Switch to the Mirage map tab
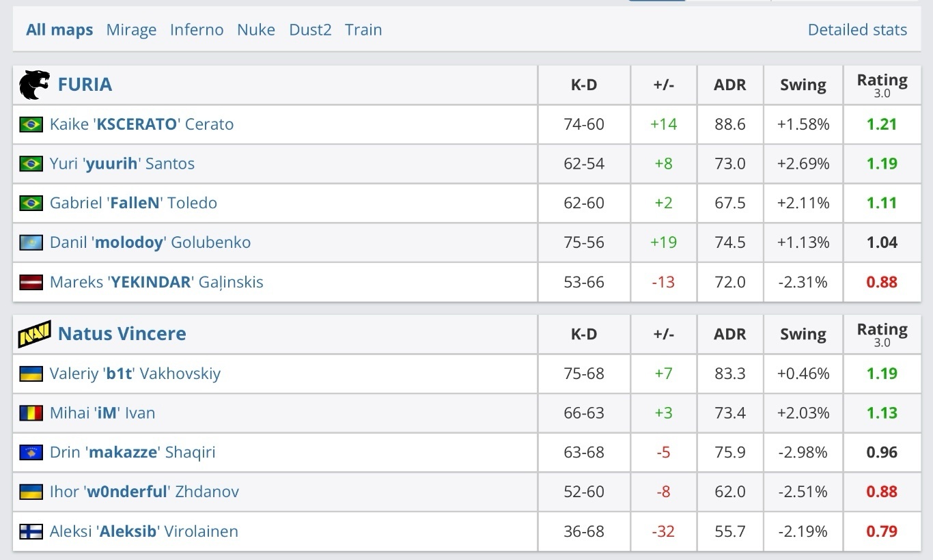The width and height of the screenshot is (933, 560). click(131, 30)
